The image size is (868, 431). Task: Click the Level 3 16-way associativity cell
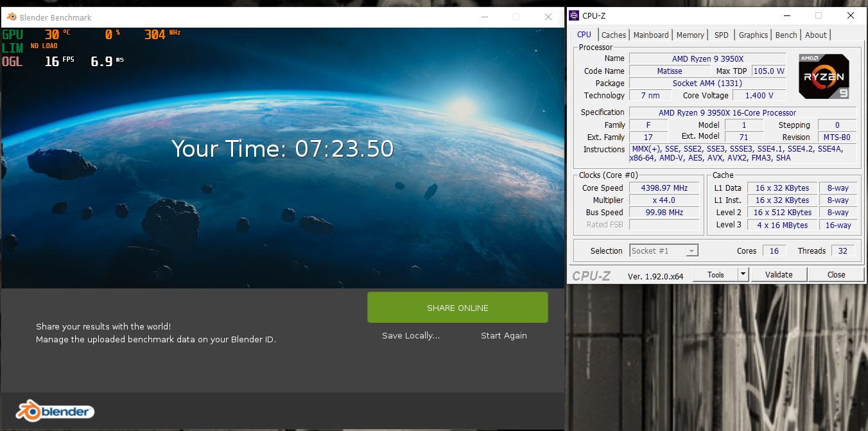(x=838, y=225)
